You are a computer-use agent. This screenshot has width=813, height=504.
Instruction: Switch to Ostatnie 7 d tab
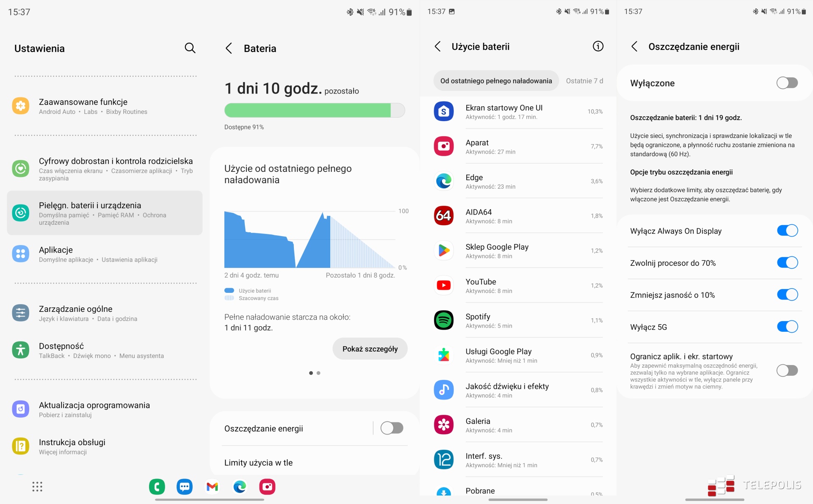pyautogui.click(x=584, y=81)
